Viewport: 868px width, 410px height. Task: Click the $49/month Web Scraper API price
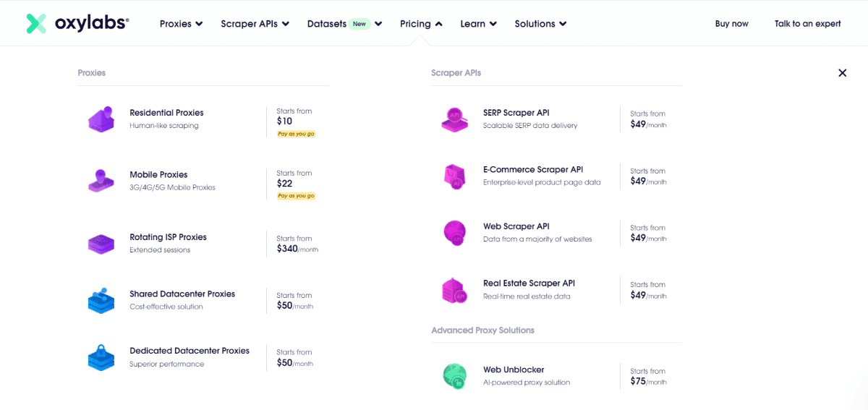648,238
